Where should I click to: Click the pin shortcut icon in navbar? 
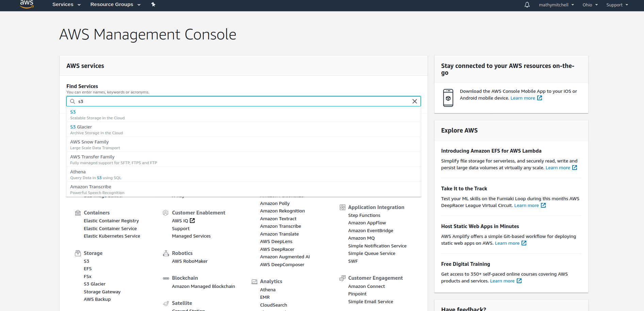(153, 4)
